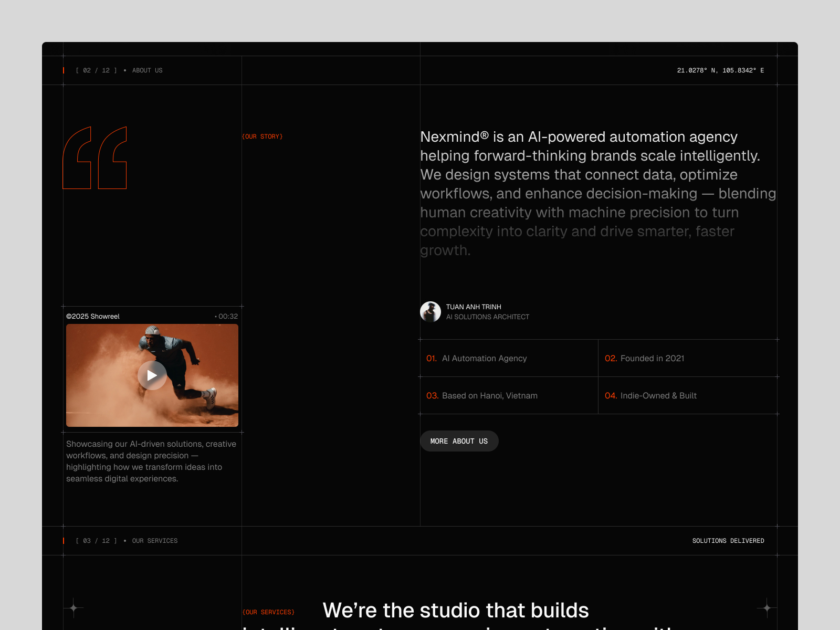
Task: Click the TUAN ANH TRINH name
Action: coord(474,307)
